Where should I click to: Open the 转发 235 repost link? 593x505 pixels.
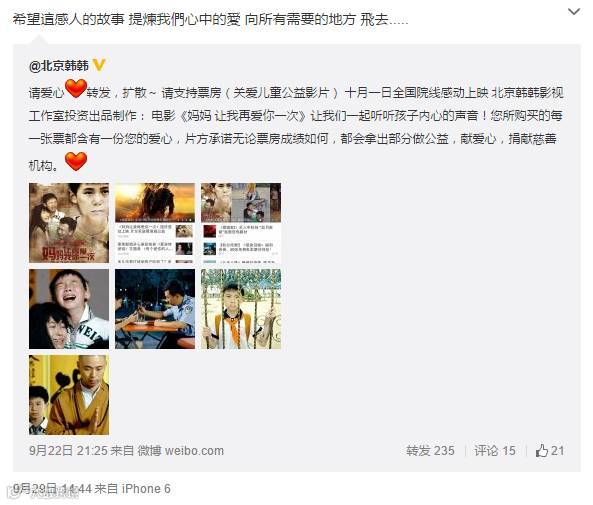pyautogui.click(x=430, y=451)
